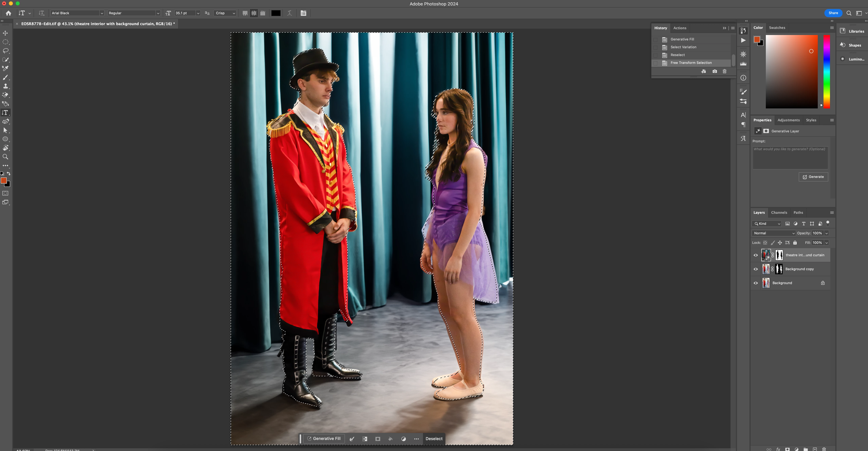This screenshot has width=868, height=451.
Task: Click the Generate button
Action: (813, 177)
